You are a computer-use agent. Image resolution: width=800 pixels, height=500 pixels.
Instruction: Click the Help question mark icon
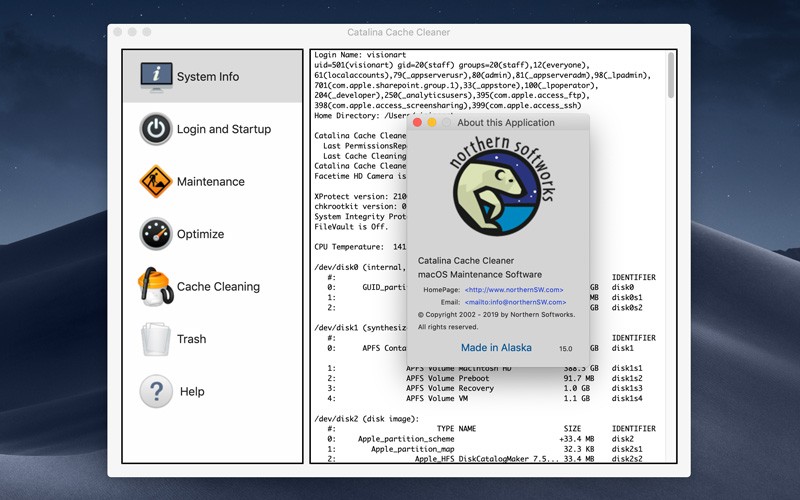(x=156, y=391)
